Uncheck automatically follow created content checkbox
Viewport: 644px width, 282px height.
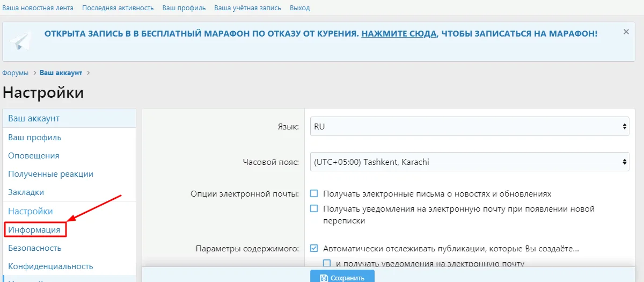pyautogui.click(x=314, y=249)
